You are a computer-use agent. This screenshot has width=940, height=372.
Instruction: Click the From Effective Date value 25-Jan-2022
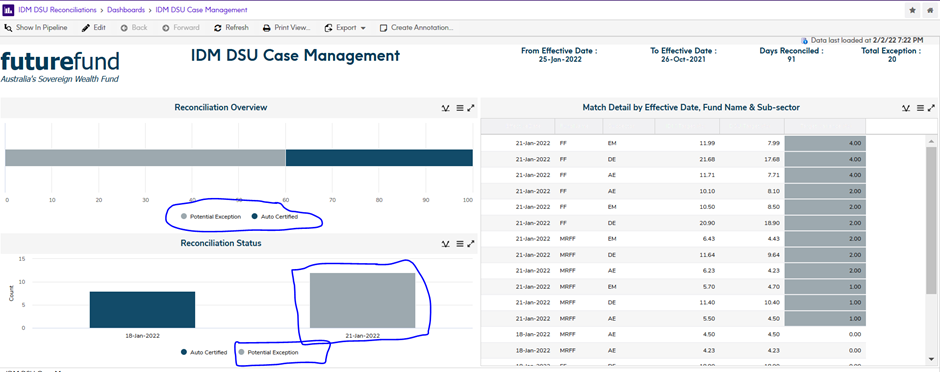click(559, 59)
